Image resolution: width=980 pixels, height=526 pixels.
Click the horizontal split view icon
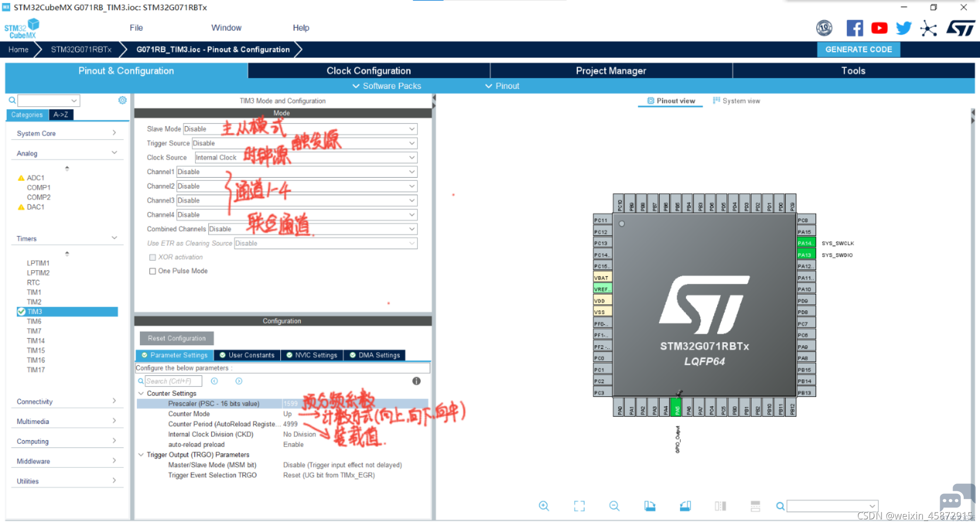[x=755, y=506]
